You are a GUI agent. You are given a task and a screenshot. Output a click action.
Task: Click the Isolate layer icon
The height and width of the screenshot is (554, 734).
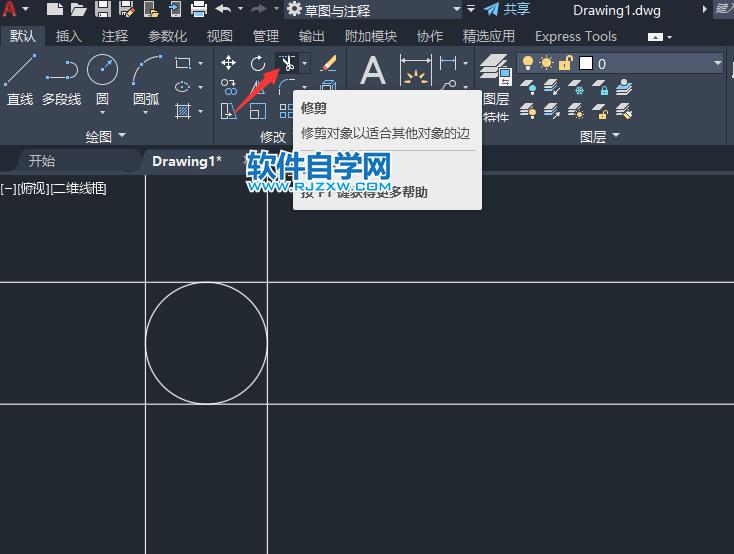552,87
